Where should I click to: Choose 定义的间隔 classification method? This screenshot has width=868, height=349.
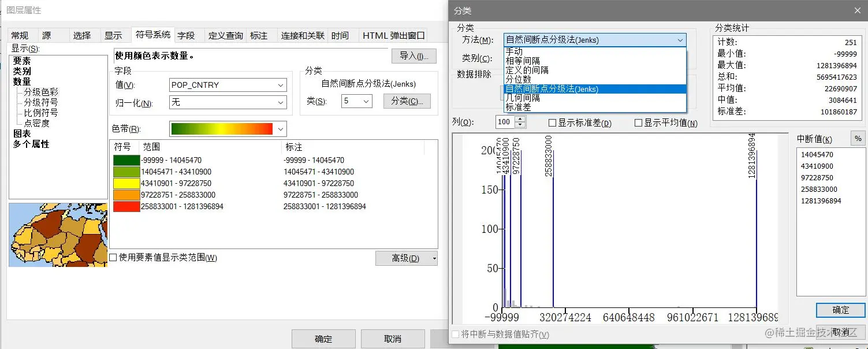pos(595,70)
